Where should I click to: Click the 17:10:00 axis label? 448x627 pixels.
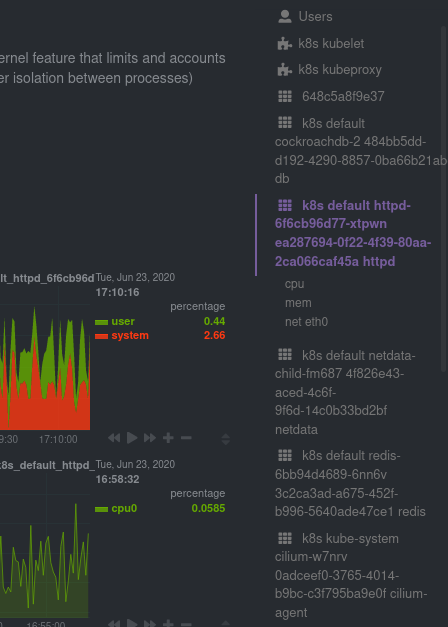click(x=58, y=439)
